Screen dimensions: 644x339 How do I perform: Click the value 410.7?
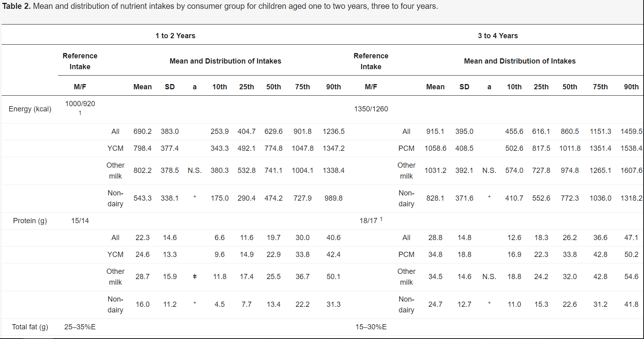click(x=514, y=198)
